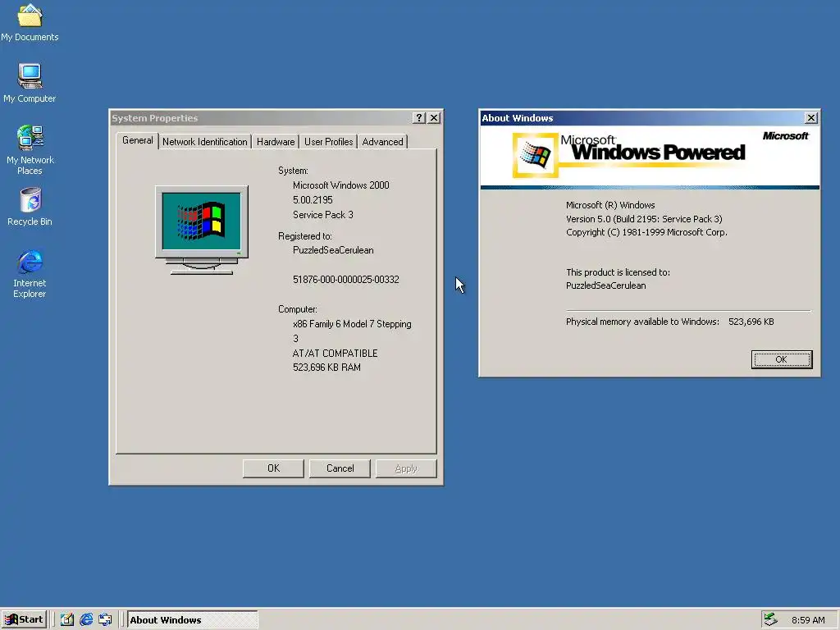This screenshot has width=840, height=630.
Task: Click the About Windows taskbar button
Action: coord(192,620)
